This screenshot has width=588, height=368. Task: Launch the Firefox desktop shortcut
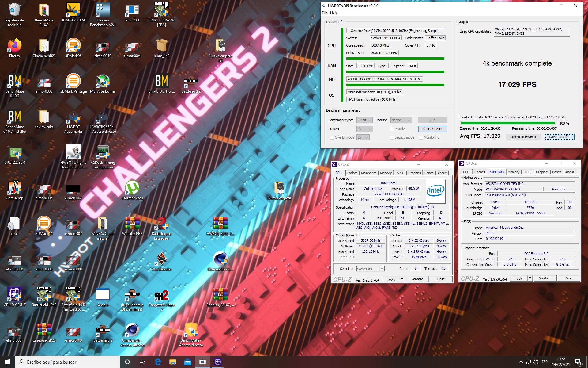pos(14,48)
